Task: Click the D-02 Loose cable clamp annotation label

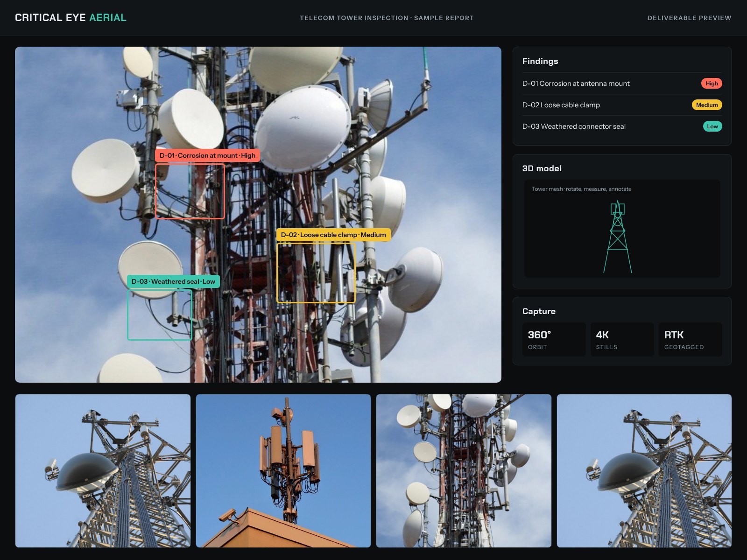Action: coord(333,235)
